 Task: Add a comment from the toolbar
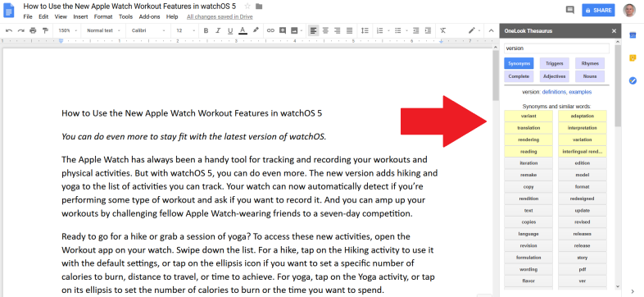pyautogui.click(x=283, y=30)
